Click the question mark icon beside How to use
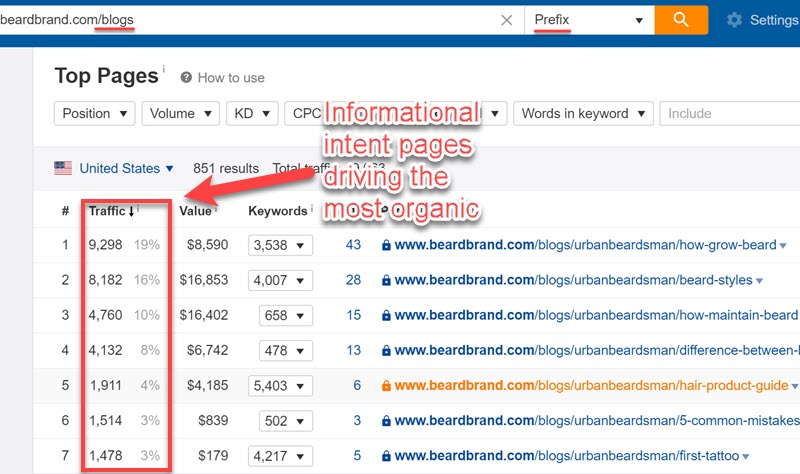The height and width of the screenshot is (474, 800). [186, 78]
